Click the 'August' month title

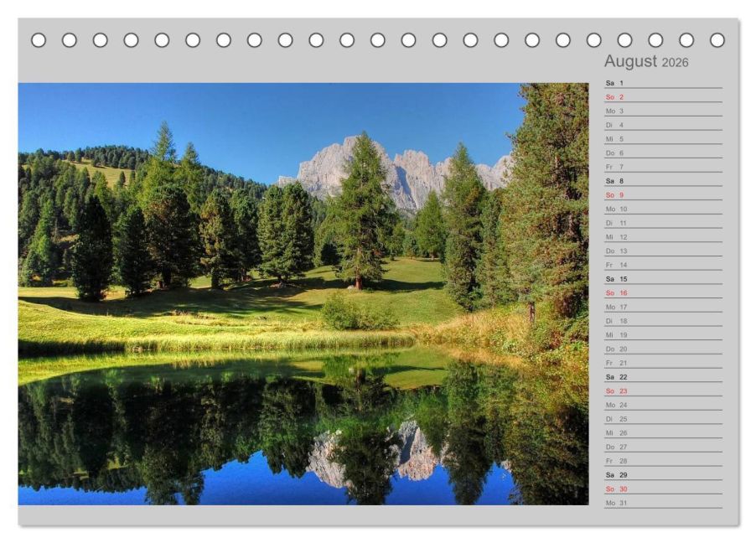coord(630,61)
